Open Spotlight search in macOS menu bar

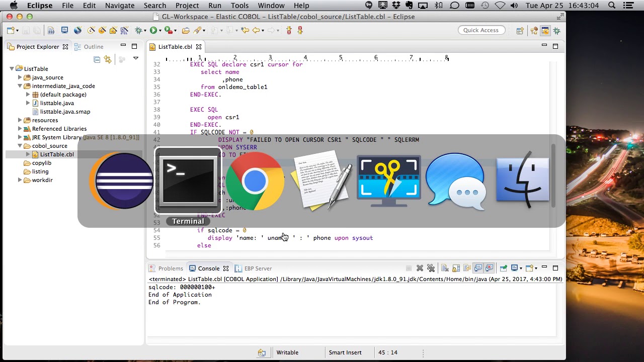coord(612,6)
